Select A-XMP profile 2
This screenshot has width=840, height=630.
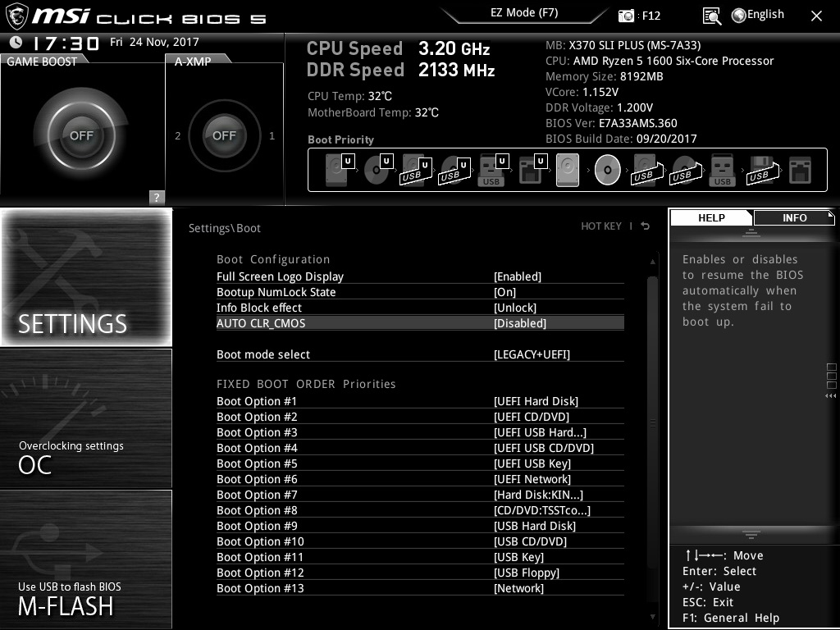tap(177, 135)
